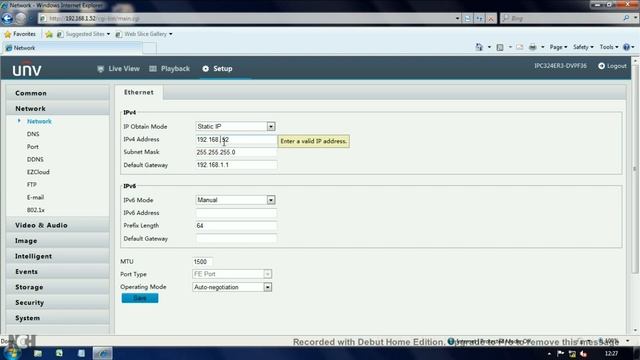Image resolution: width=640 pixels, height=360 pixels.
Task: Open the Tools menu
Action: (x=609, y=47)
